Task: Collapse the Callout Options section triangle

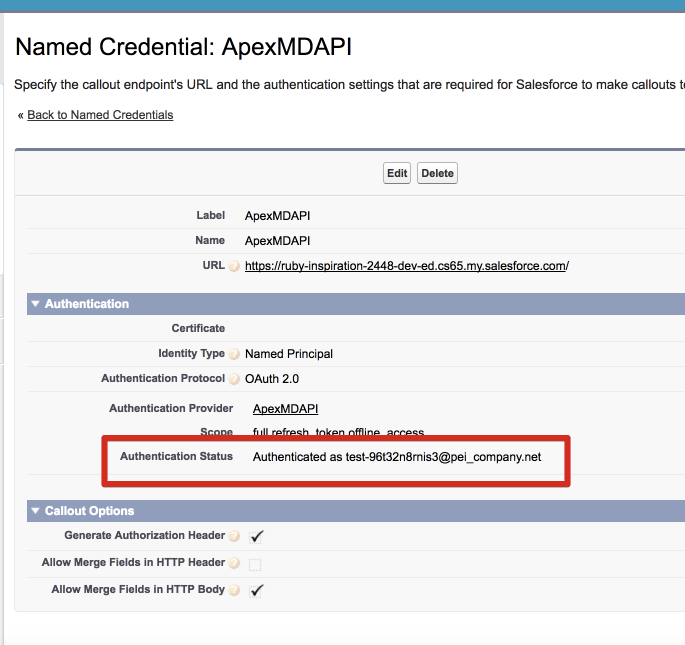Action: (35, 510)
